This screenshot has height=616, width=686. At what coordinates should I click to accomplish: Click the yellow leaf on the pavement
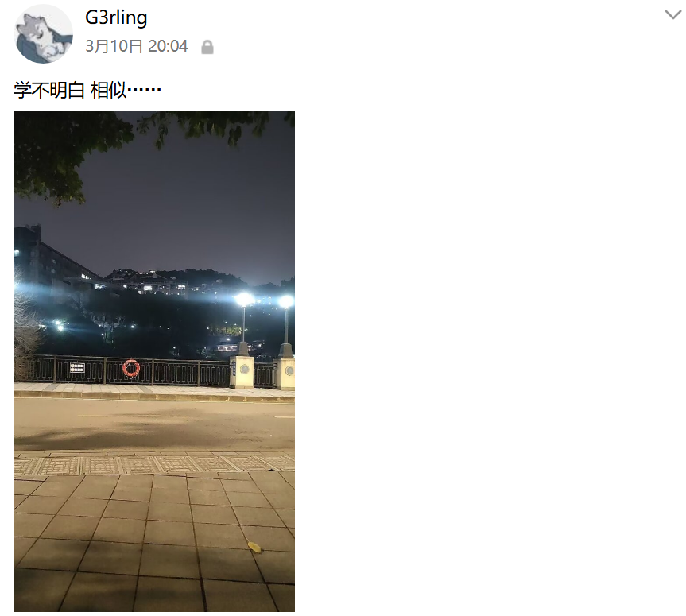pyautogui.click(x=254, y=547)
